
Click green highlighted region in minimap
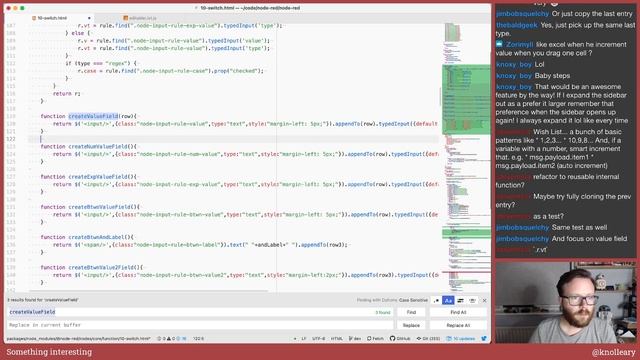coord(466,99)
